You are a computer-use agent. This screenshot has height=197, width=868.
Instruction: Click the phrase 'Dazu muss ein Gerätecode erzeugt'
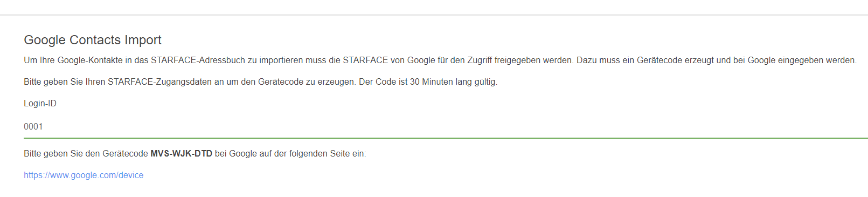(x=645, y=60)
